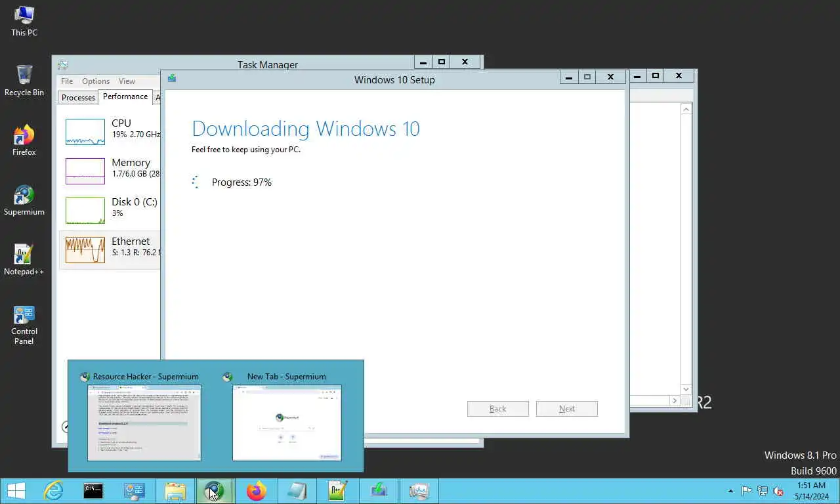Viewport: 840px width, 504px height.
Task: Open the Recycle Bin desktop icon
Action: pos(24,81)
